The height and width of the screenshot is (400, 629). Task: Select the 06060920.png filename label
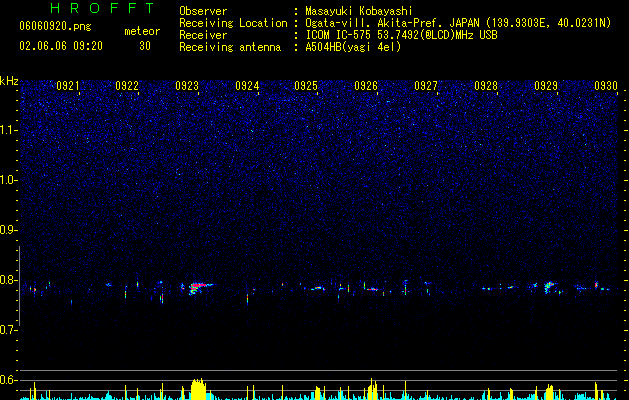click(55, 26)
